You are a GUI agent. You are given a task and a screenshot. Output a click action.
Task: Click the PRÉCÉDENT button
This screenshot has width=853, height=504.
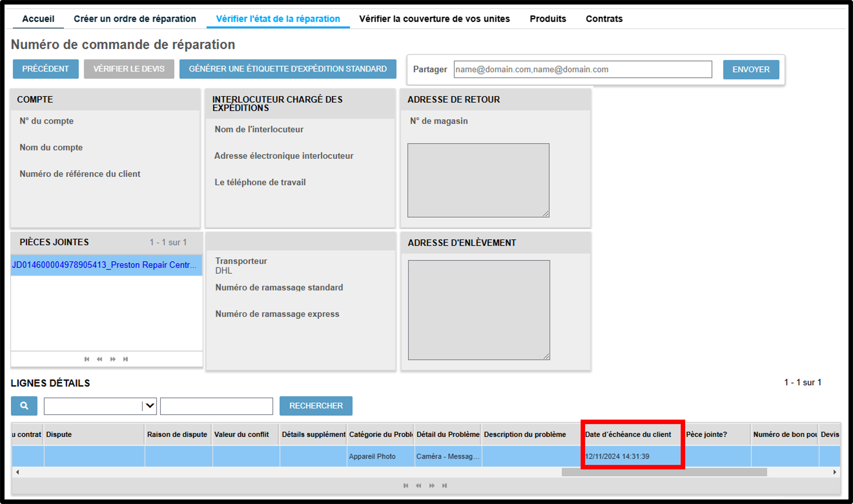tap(46, 69)
